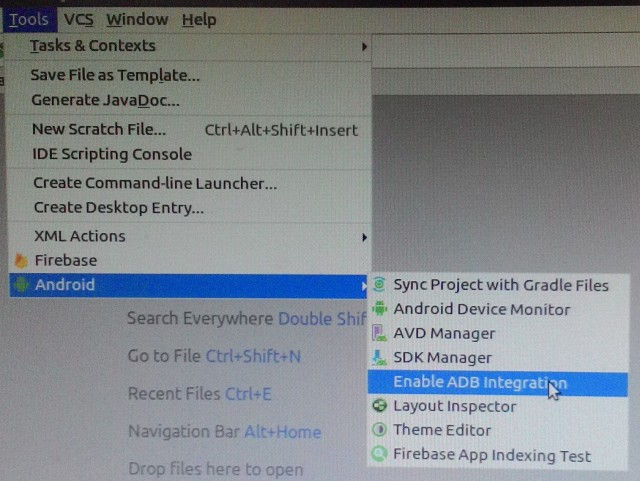The image size is (640, 481).
Task: Click the Android Device Monitor robot icon
Action: 379,309
